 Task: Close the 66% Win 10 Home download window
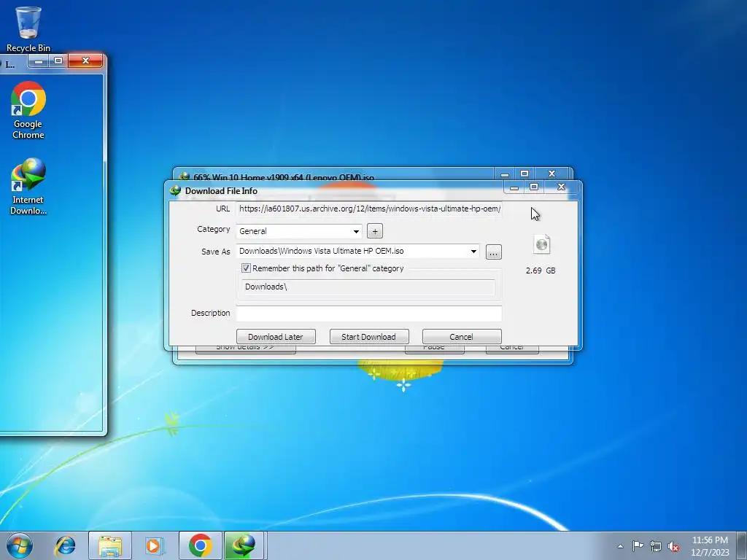(551, 174)
